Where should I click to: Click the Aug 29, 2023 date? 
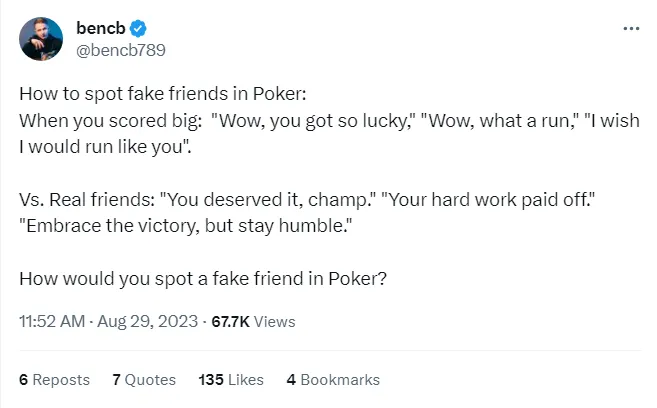click(x=150, y=322)
